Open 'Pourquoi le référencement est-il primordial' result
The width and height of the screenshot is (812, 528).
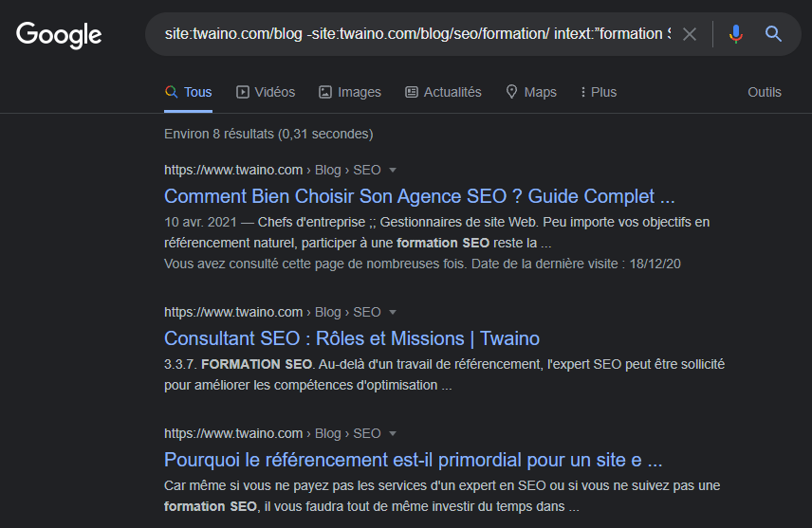pyautogui.click(x=414, y=460)
